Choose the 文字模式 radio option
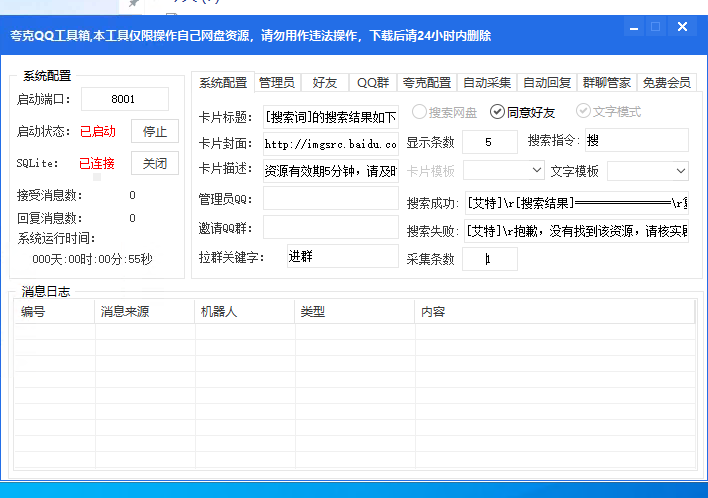708x498 pixels. point(583,112)
